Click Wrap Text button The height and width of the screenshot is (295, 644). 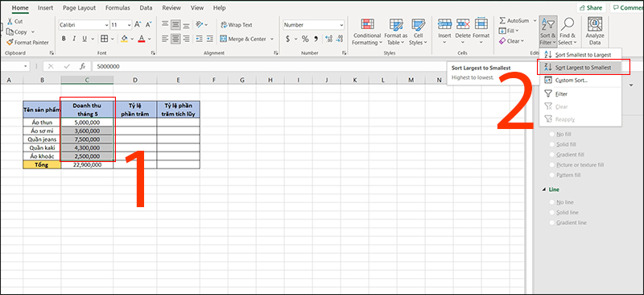tap(236, 25)
